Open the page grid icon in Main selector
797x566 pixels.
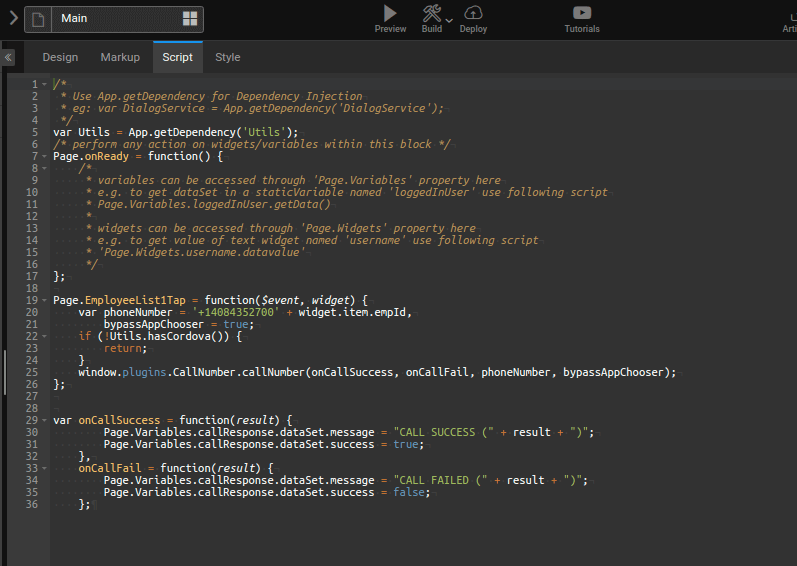pos(190,19)
